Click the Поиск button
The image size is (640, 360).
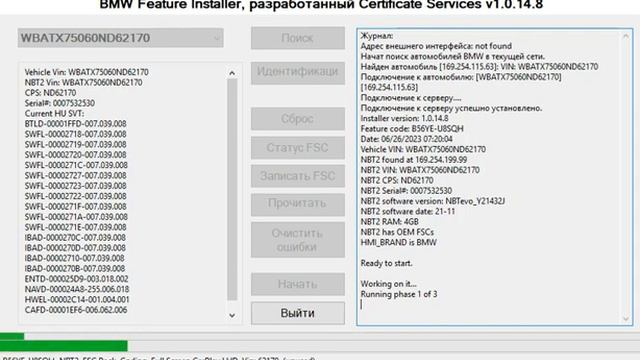298,38
